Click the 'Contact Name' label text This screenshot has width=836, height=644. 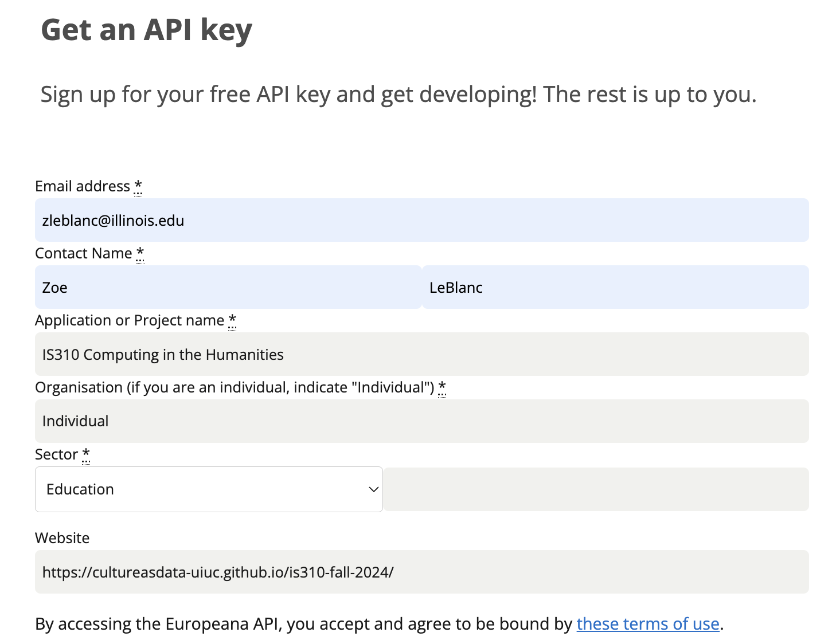(84, 253)
